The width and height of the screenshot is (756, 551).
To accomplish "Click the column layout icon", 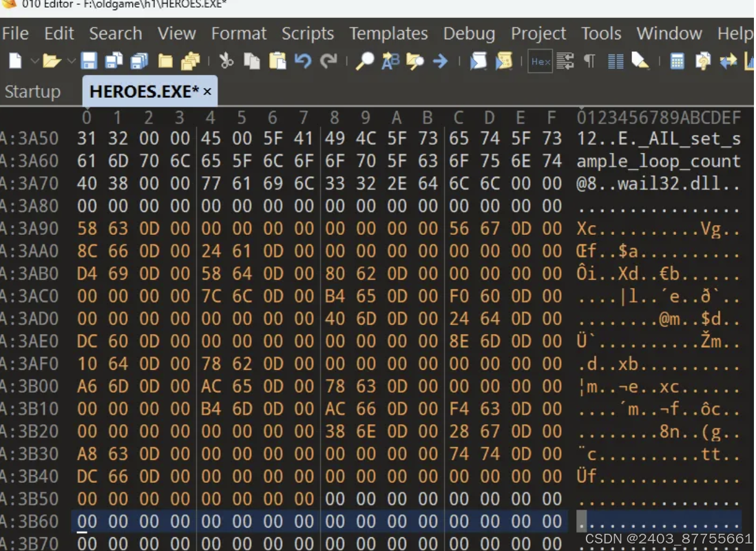I will click(616, 61).
